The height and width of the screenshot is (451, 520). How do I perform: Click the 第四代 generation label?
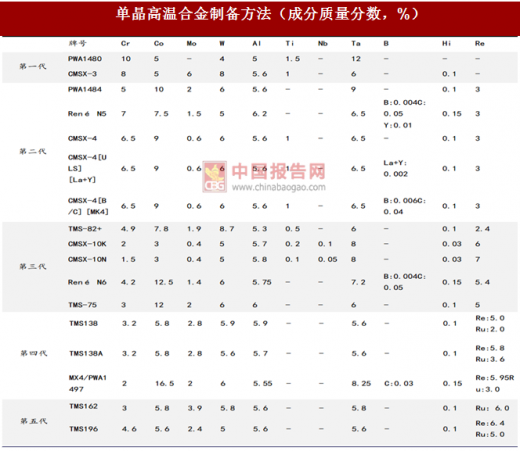34,353
